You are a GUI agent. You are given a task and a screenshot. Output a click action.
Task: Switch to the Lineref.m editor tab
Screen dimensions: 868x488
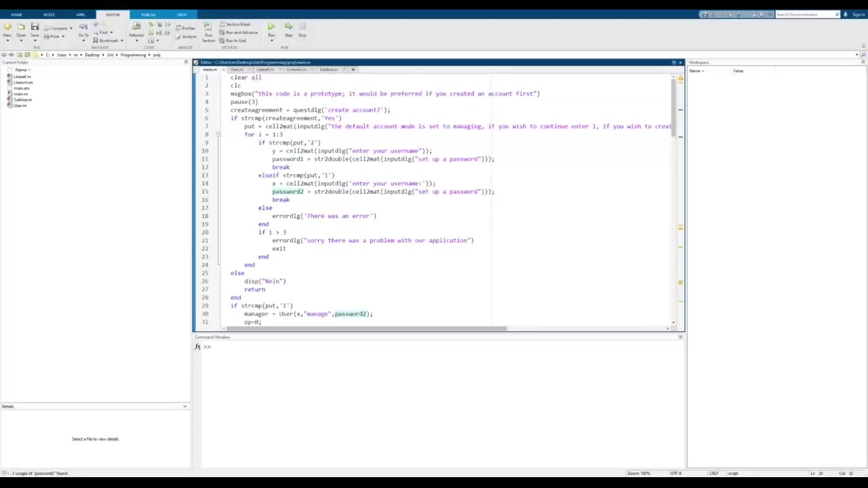(x=264, y=70)
